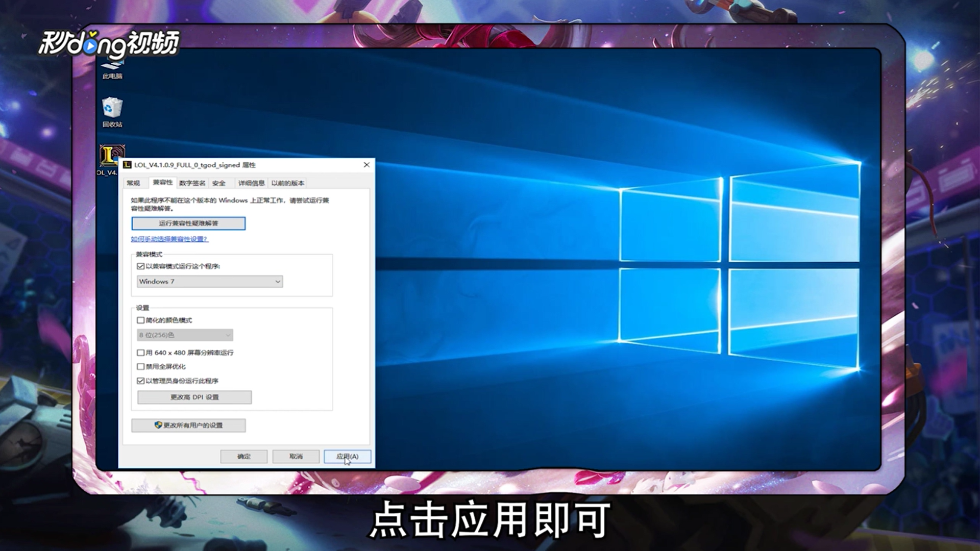
Task: Enable 禁用全屏优化
Action: click(140, 366)
